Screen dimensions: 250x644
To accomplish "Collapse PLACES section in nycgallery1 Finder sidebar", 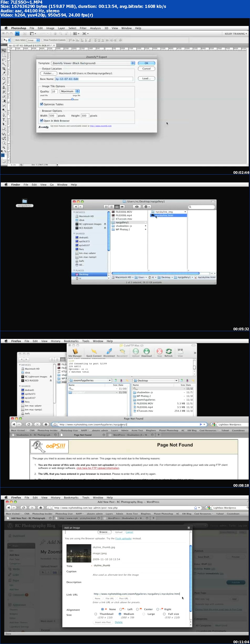I will 74,270.
